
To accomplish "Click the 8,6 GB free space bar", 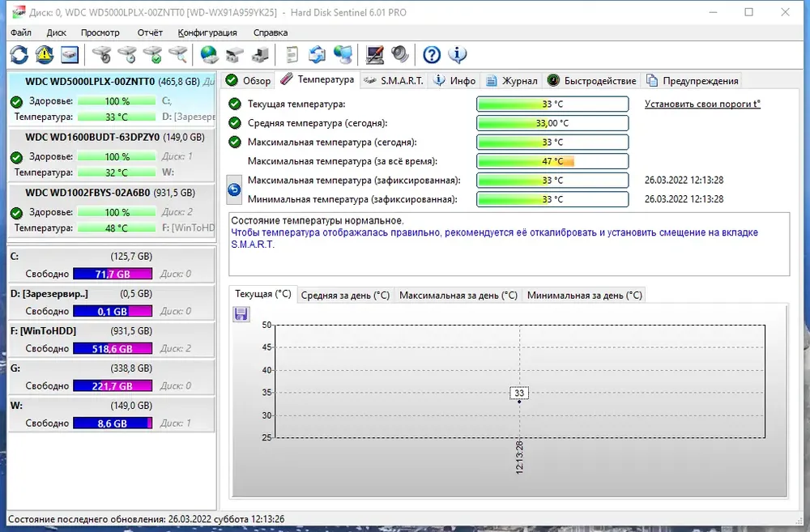I will click(113, 423).
